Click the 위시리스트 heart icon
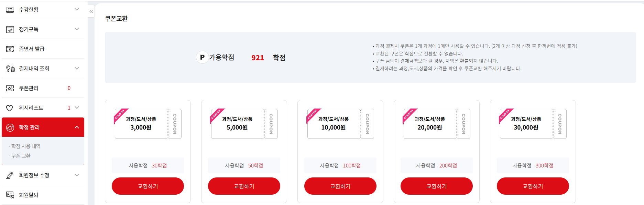This screenshot has width=644, height=205. (10, 108)
